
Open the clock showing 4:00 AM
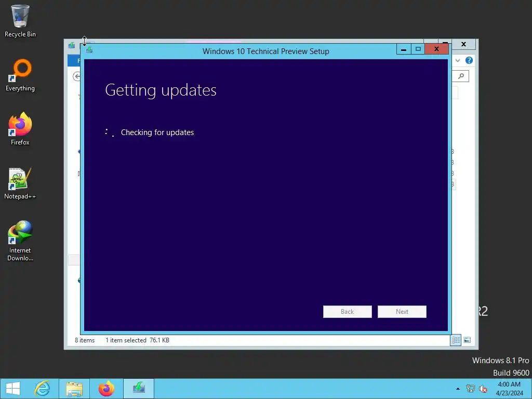click(x=509, y=389)
